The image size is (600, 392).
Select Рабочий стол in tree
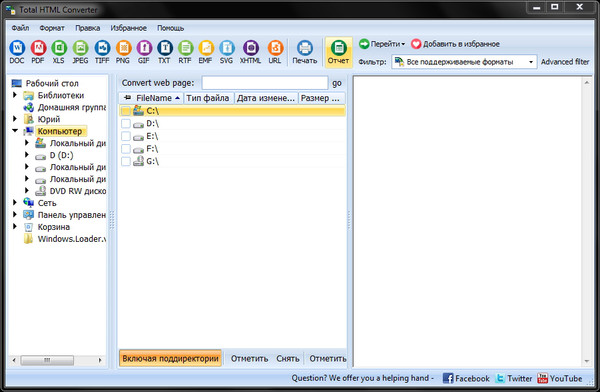[52, 83]
